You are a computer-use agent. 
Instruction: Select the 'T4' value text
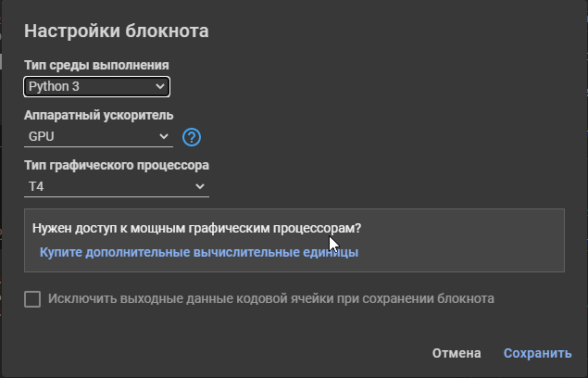pyautogui.click(x=36, y=186)
